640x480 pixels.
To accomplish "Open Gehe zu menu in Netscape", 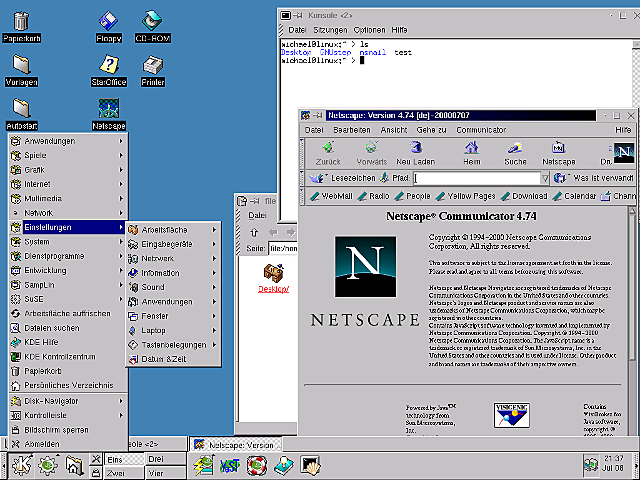I will pos(431,130).
